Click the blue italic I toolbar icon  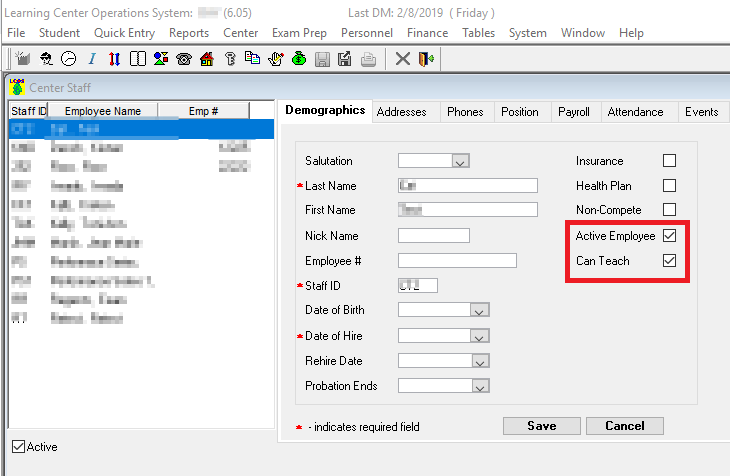(x=92, y=59)
